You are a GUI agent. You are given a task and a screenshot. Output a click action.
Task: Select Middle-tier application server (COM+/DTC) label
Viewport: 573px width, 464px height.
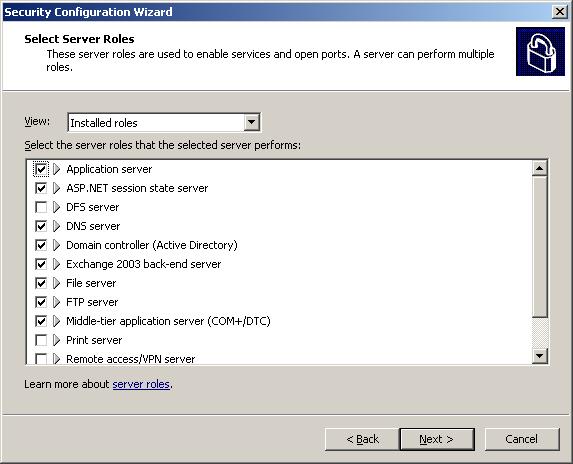pyautogui.click(x=168, y=321)
